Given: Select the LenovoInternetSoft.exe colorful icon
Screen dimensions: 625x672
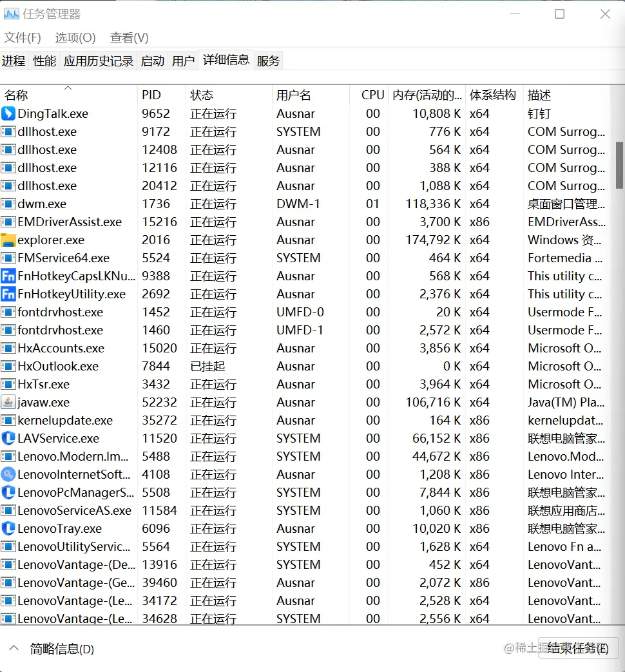Looking at the screenshot, I should point(7,474).
